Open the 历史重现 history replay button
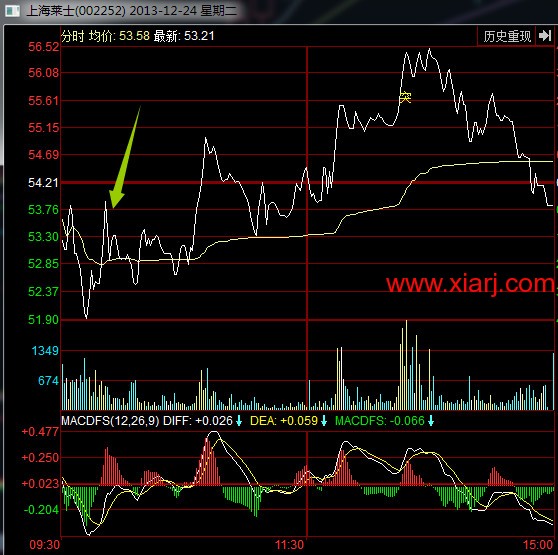 (x=507, y=36)
